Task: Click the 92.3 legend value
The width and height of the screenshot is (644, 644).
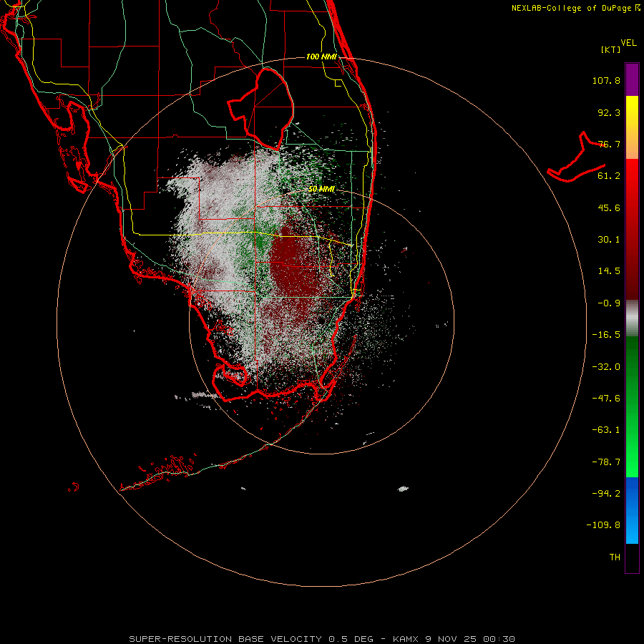Action: [609, 112]
